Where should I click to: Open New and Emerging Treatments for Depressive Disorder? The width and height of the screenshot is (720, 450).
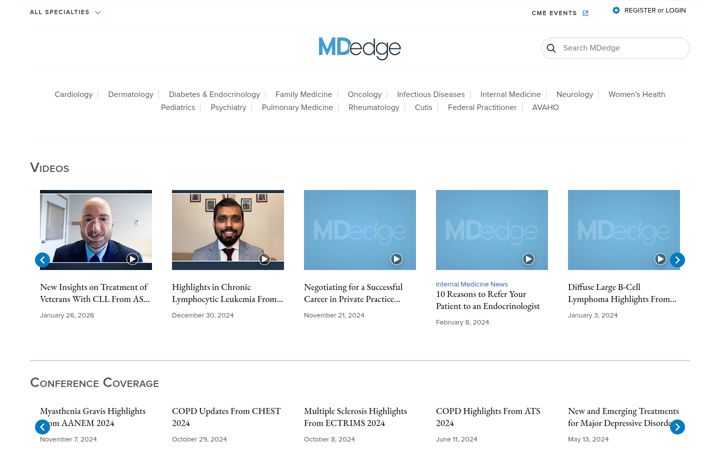tap(623, 417)
